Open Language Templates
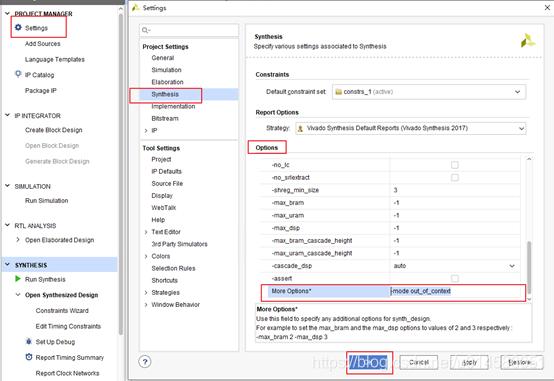 pyautogui.click(x=55, y=59)
